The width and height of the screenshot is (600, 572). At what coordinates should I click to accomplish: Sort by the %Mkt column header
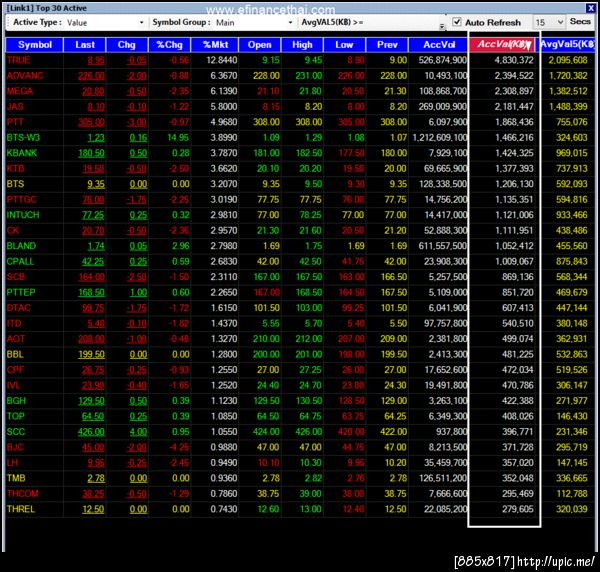coord(215,45)
